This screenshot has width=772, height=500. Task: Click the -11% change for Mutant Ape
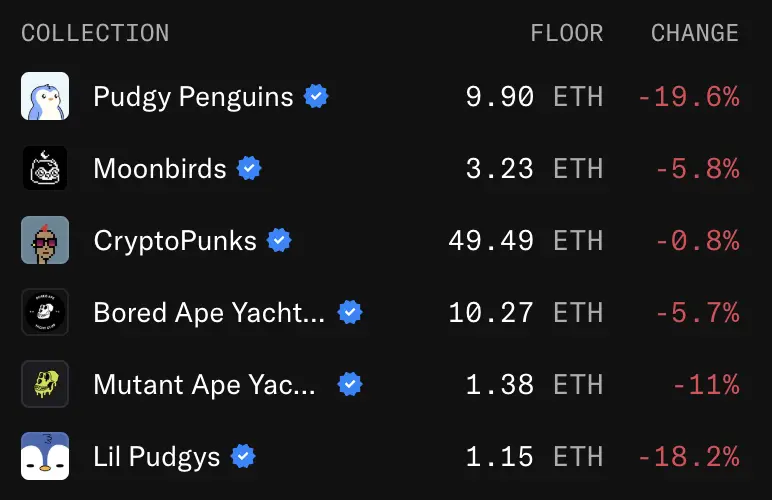click(x=706, y=384)
